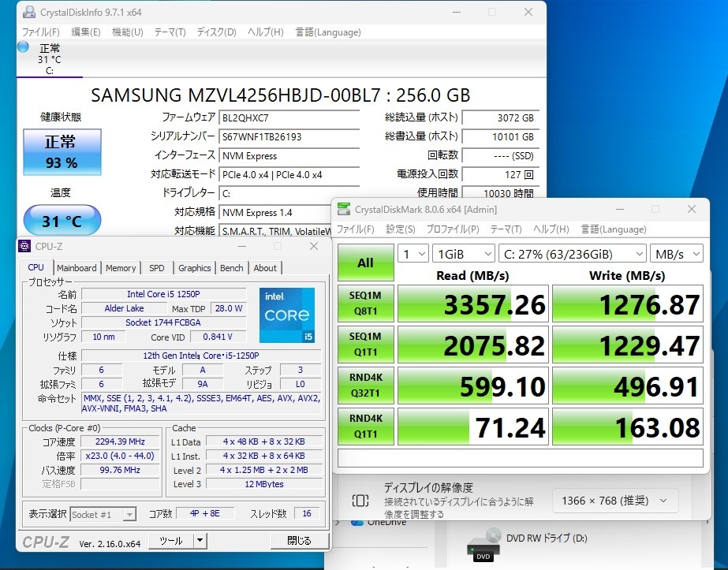The height and width of the screenshot is (570, 728).
Task: Switch to the About tab in CPU-Z
Action: pyautogui.click(x=265, y=268)
